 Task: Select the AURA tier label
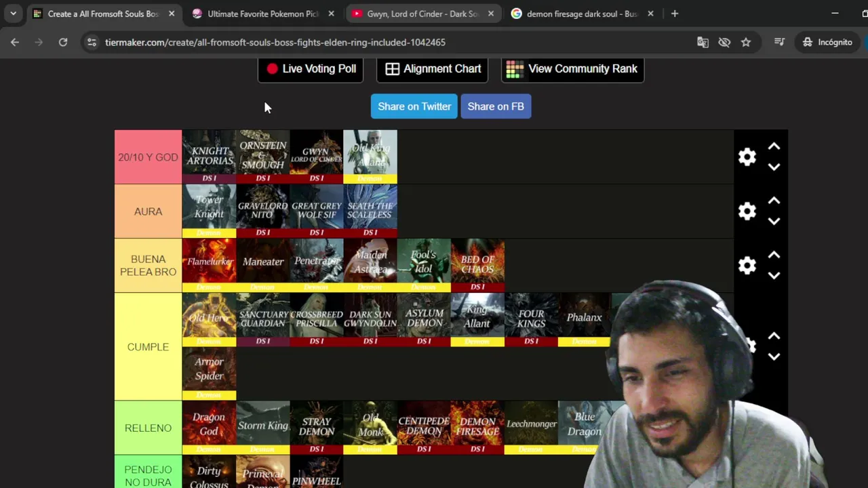point(148,211)
